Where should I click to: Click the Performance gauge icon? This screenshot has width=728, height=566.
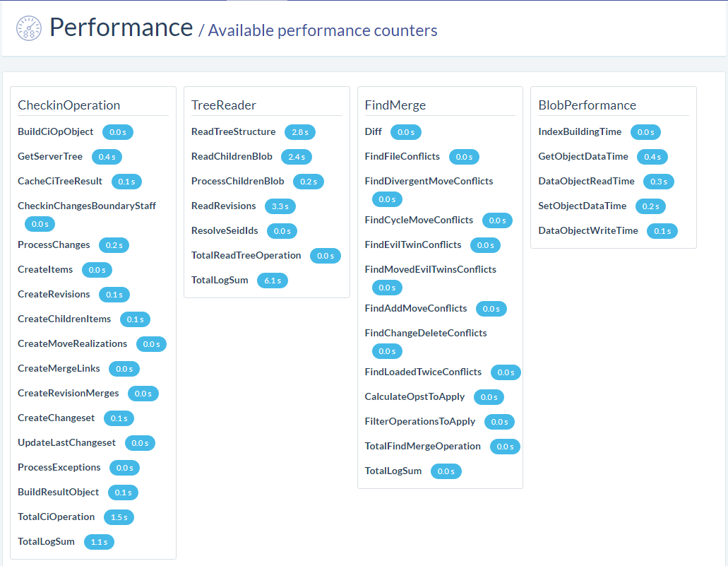coord(29,28)
